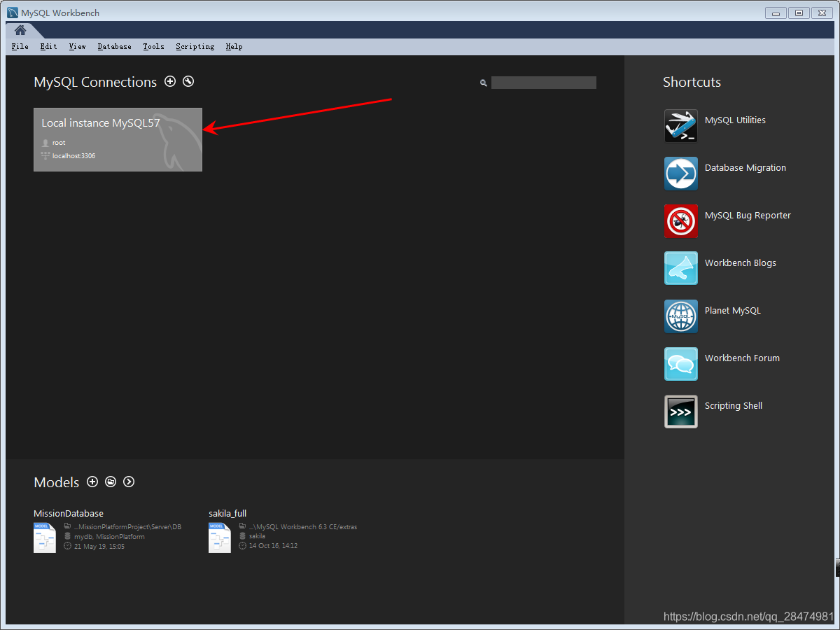Open the Planet MySQL icon
Screen dimensions: 840x630
[681, 316]
